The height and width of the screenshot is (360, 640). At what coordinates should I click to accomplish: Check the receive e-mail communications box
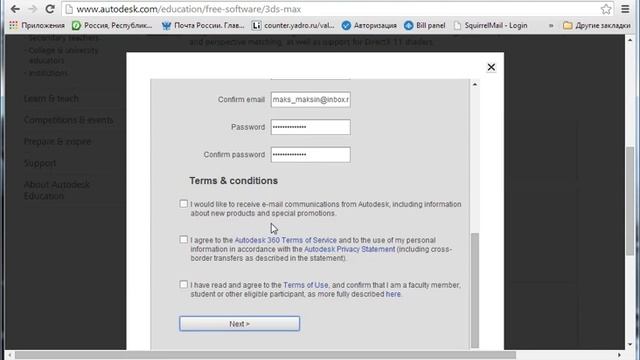[x=184, y=203]
